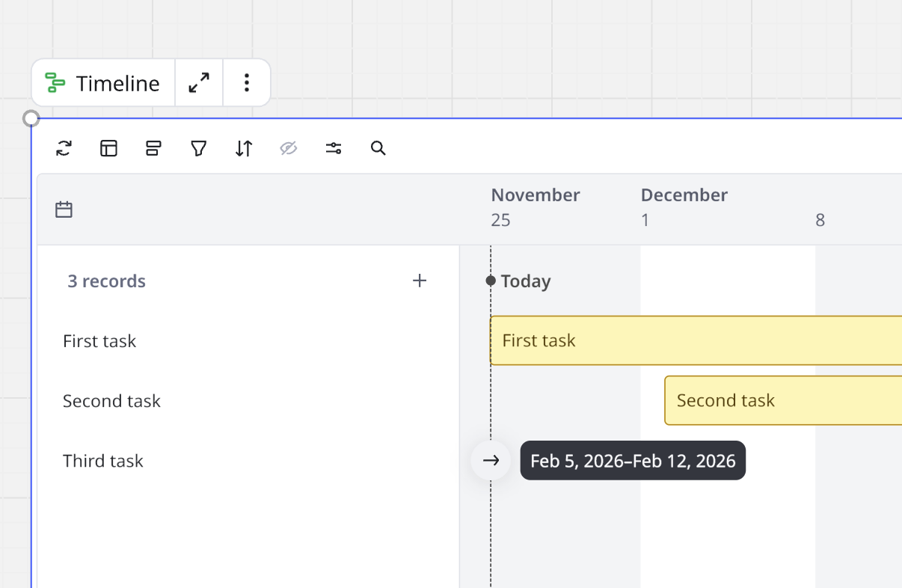This screenshot has height=588, width=902.
Task: Open the layout view icon
Action: pyautogui.click(x=109, y=148)
